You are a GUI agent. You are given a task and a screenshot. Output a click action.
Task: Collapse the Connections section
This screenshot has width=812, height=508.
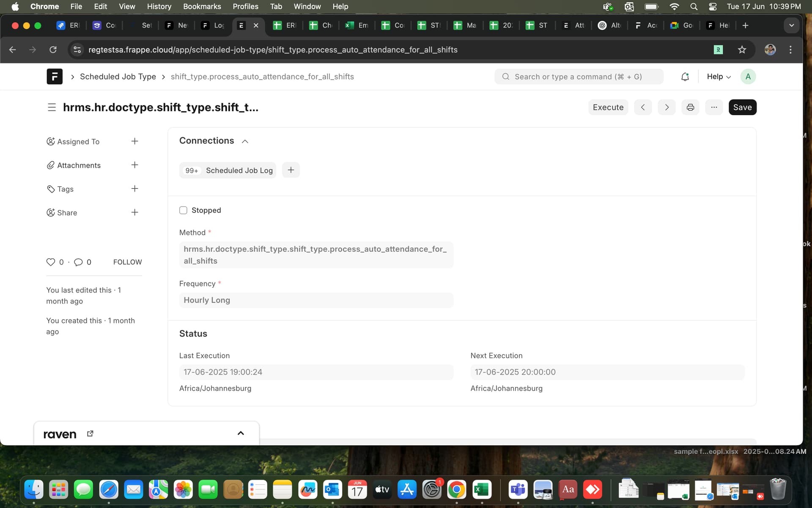click(245, 141)
